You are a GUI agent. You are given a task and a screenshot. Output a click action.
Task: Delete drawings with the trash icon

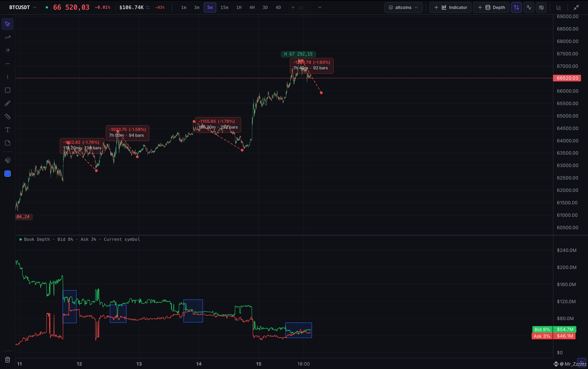click(x=8, y=359)
